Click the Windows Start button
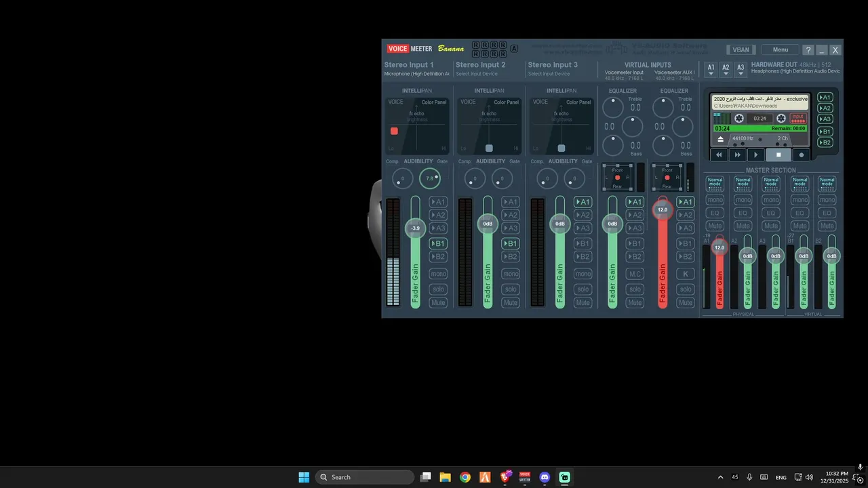This screenshot has width=868, height=488. (304, 477)
